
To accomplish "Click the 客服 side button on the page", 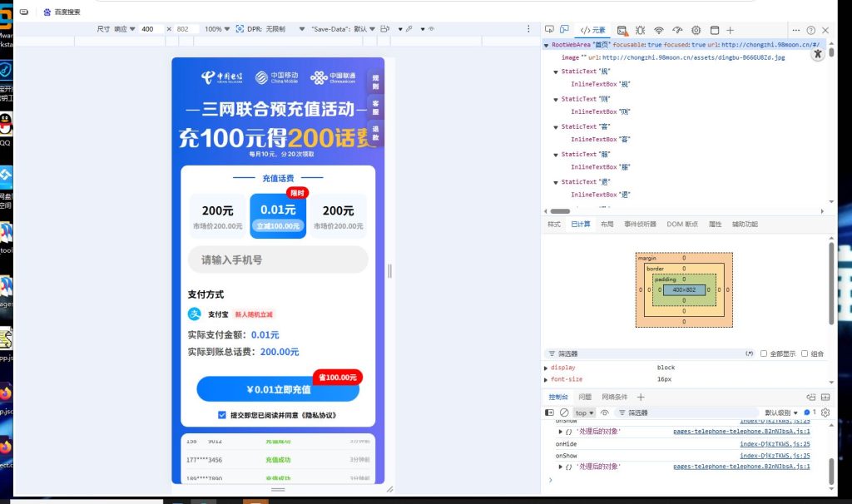I will (375, 107).
